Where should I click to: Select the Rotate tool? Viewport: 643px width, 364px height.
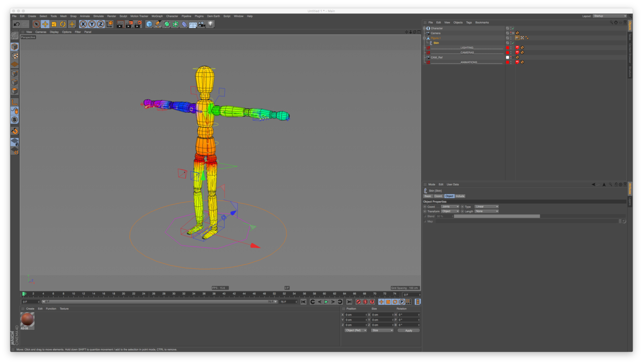63,24
